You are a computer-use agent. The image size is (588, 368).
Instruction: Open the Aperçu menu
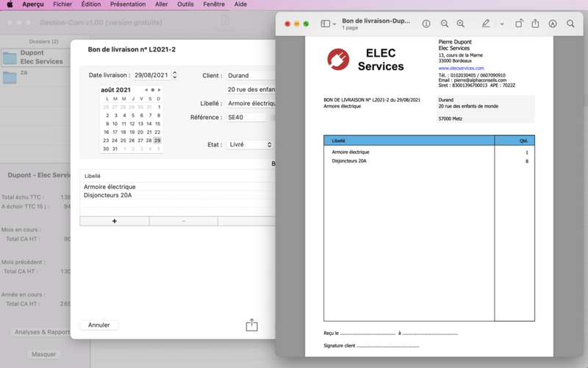click(x=33, y=4)
